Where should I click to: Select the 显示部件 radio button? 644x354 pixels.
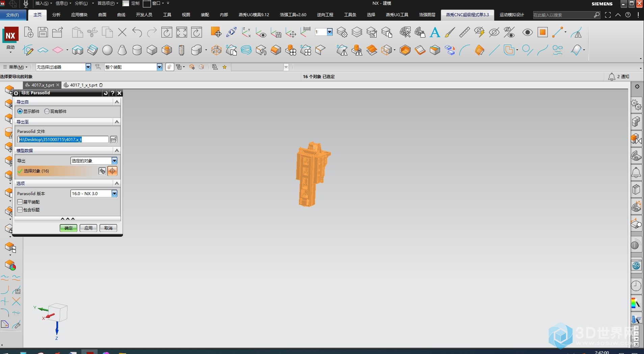pyautogui.click(x=20, y=111)
